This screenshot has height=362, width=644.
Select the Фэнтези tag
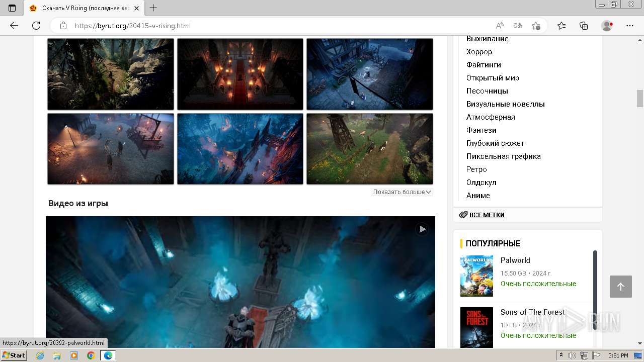tap(481, 130)
